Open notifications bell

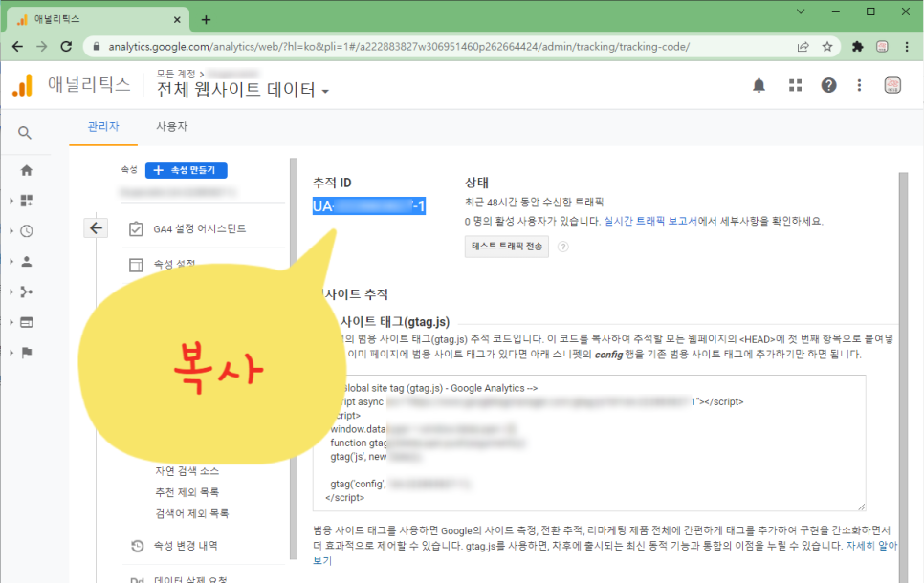point(759,86)
